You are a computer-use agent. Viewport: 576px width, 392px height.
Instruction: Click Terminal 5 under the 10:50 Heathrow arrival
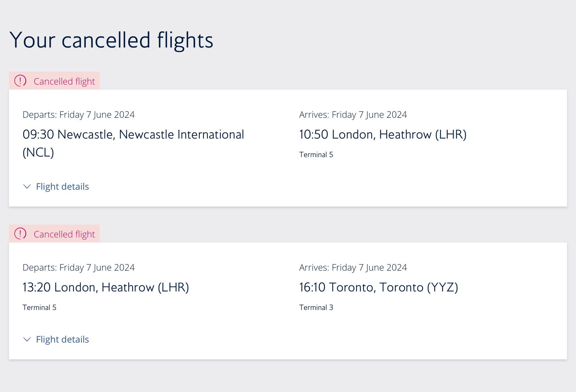(x=316, y=155)
